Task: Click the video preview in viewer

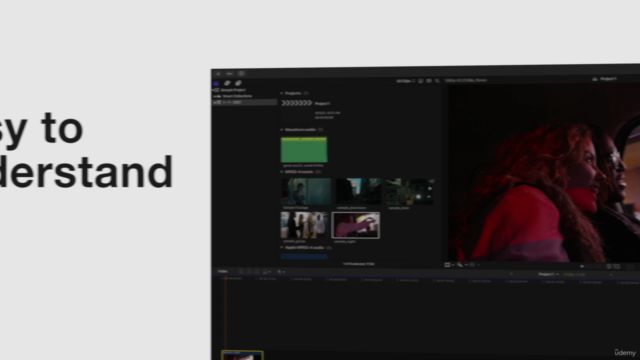Action: tap(544, 173)
